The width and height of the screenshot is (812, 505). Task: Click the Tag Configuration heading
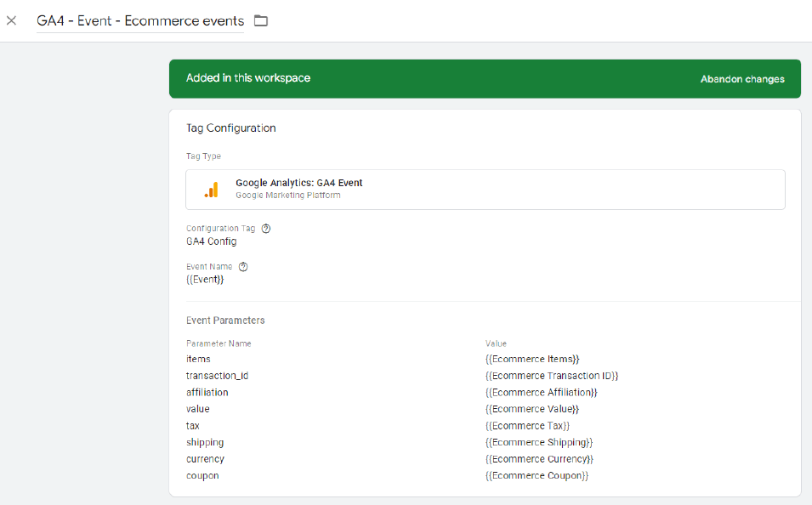231,128
